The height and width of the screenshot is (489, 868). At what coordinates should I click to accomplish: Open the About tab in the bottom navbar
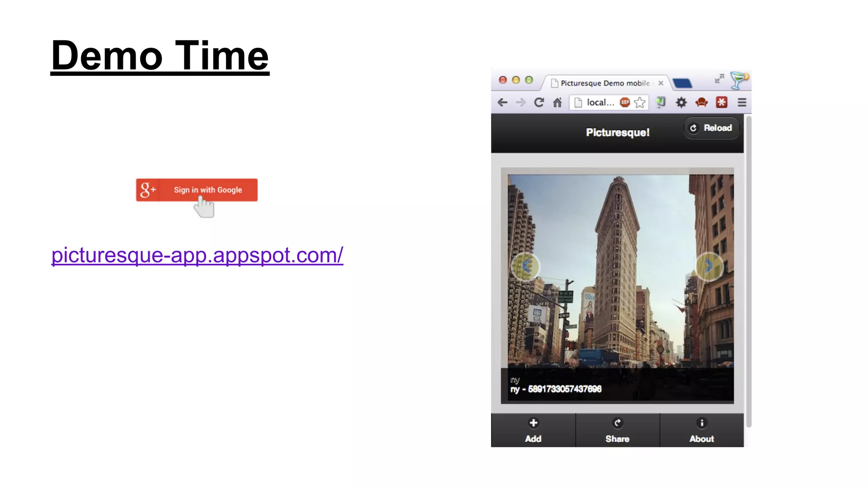[x=702, y=430]
